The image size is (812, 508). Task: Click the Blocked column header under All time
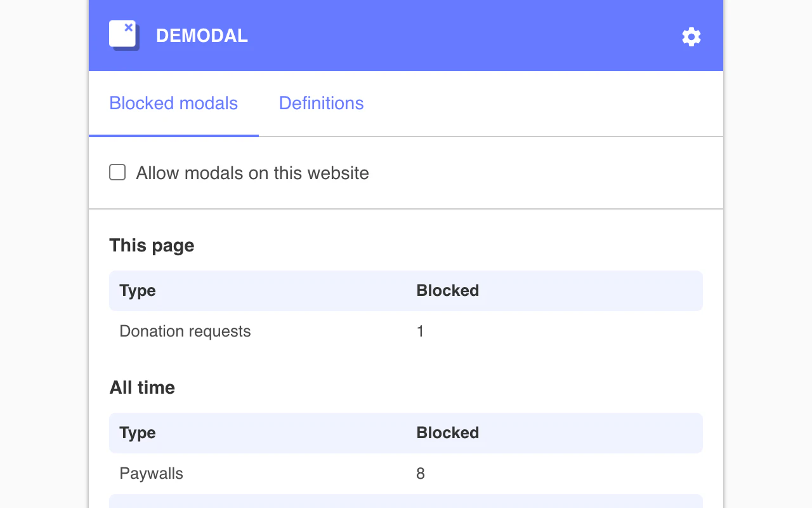[x=448, y=432]
